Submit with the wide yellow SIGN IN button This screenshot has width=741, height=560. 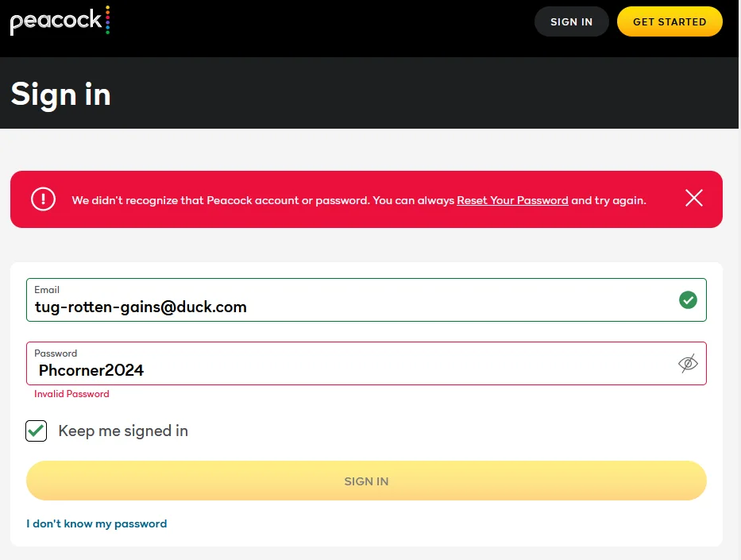click(x=366, y=481)
